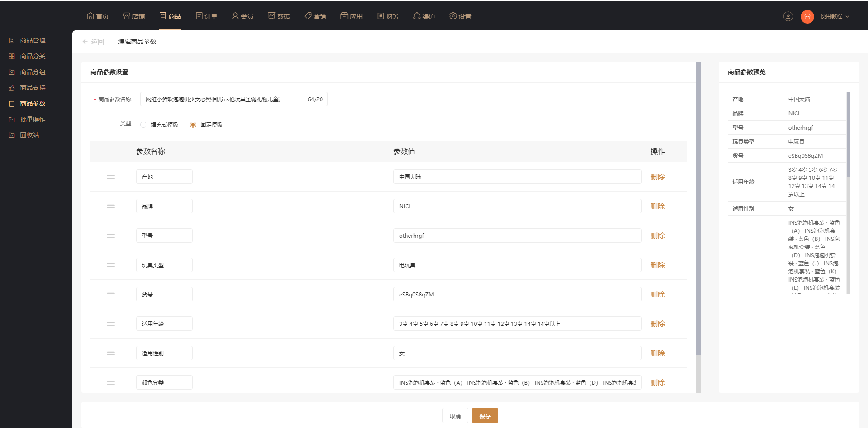Click the 商品参数名称 input field
The width and height of the screenshot is (868, 428).
pyautogui.click(x=234, y=99)
